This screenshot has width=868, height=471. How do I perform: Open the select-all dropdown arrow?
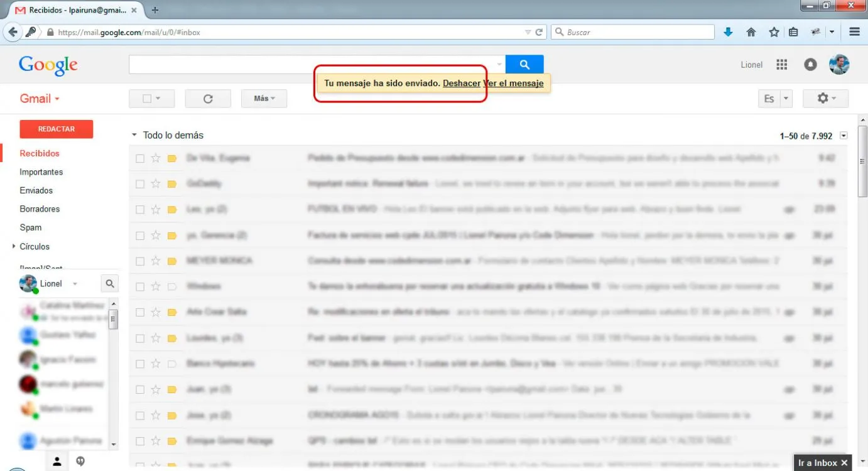tap(158, 99)
